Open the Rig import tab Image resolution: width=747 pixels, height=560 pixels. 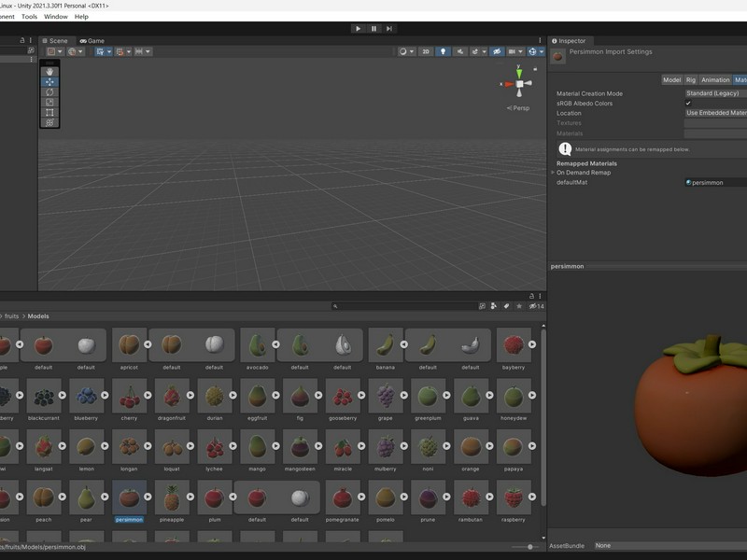coord(691,80)
